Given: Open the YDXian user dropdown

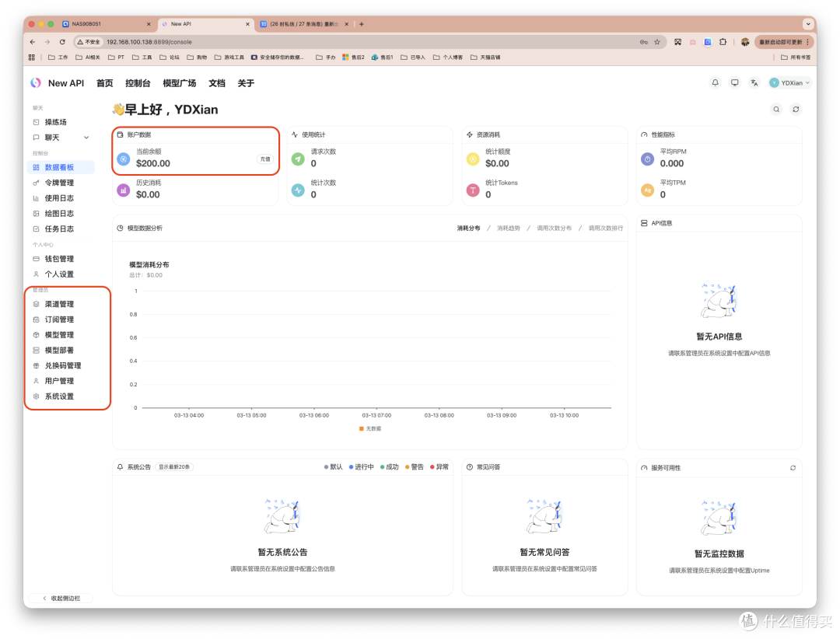Looking at the screenshot, I should [789, 82].
